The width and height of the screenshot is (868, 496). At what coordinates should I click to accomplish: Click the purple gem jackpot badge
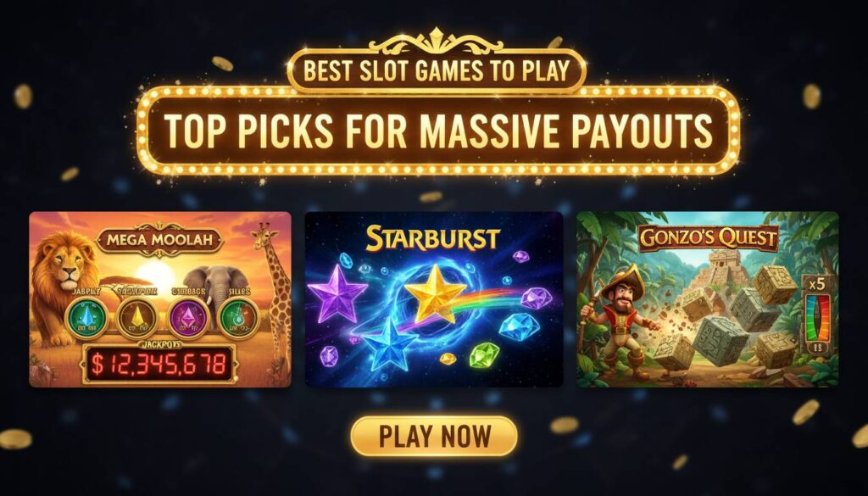point(189,318)
